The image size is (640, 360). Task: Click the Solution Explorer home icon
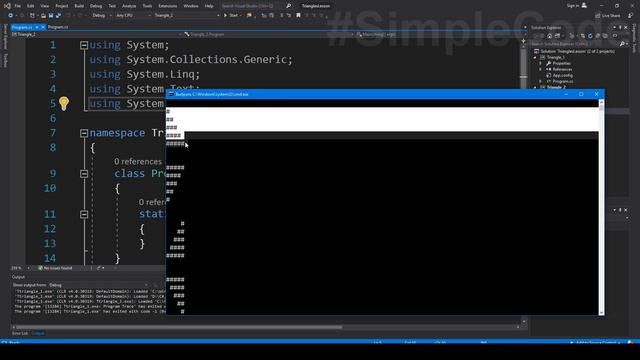(549, 36)
